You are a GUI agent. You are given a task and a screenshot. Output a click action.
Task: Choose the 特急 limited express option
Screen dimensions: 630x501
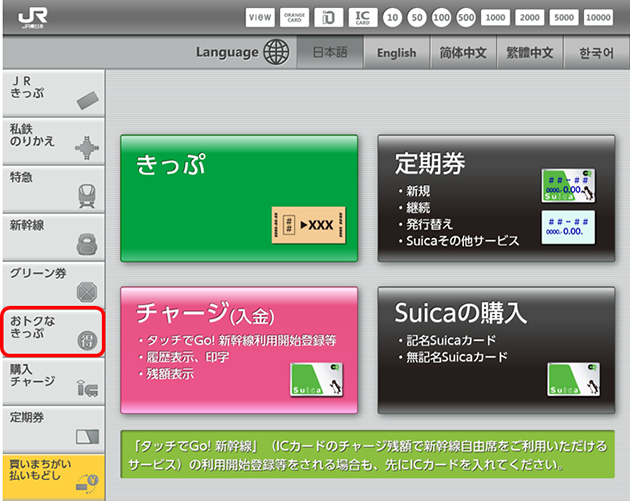[x=53, y=190]
